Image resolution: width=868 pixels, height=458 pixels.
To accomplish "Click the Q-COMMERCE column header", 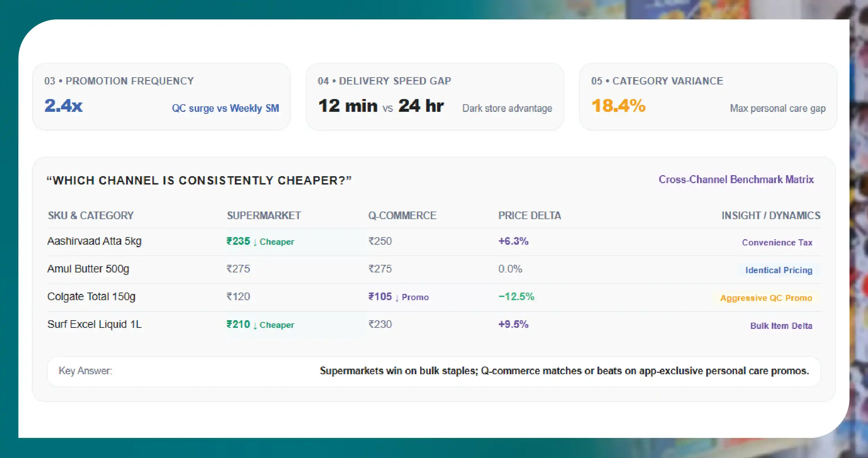I will 402,215.
